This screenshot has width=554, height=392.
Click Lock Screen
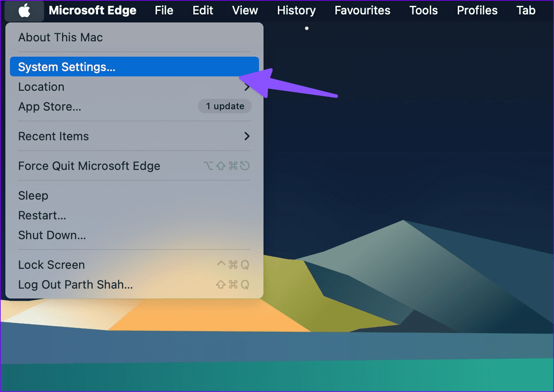pos(51,265)
